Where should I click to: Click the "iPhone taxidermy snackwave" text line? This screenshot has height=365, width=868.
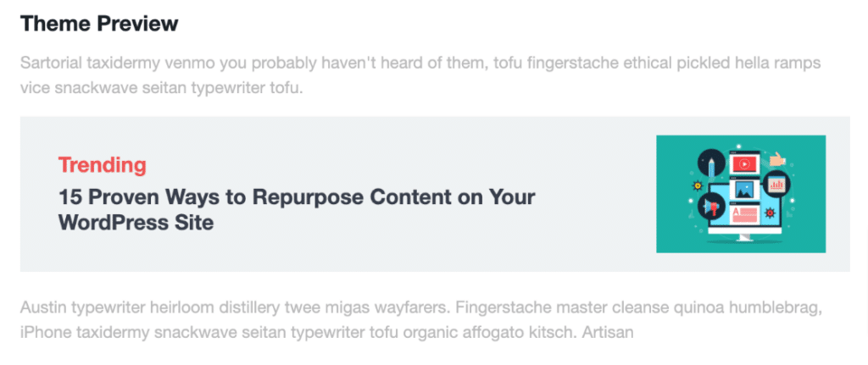click(326, 332)
